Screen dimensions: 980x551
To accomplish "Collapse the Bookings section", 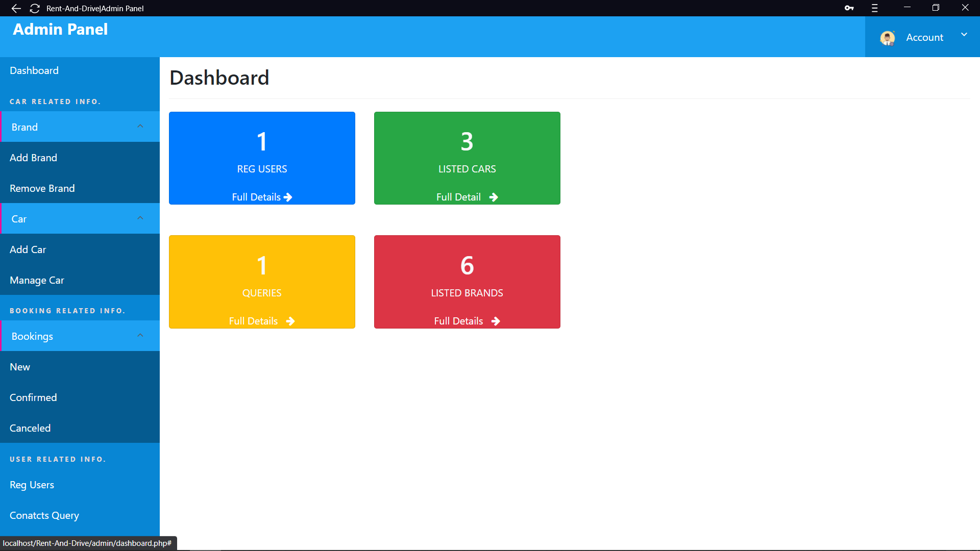I will pyautogui.click(x=140, y=335).
